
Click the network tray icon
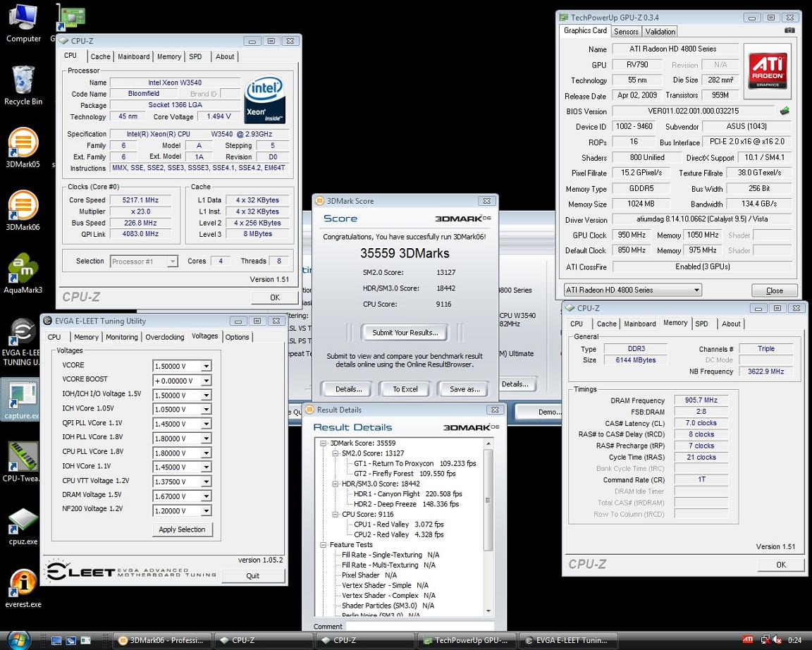point(765,641)
